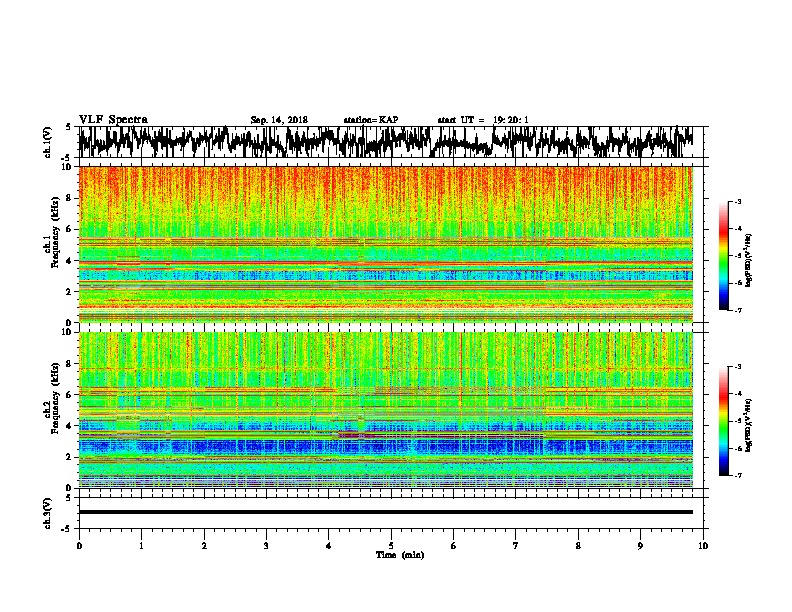Screen dimensions: 792x612
Task: Click the "ch.3(V)" axis label
Action: (x=48, y=513)
